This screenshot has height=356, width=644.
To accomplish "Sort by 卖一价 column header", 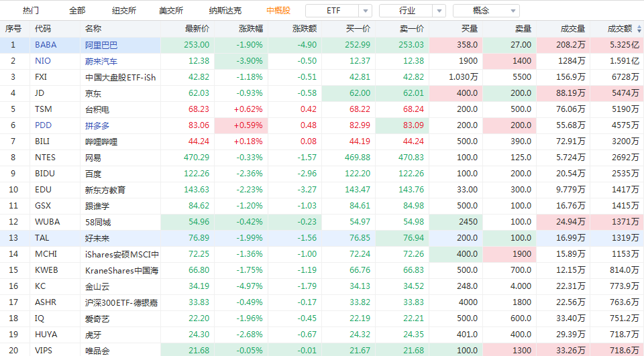I will pos(412,29).
